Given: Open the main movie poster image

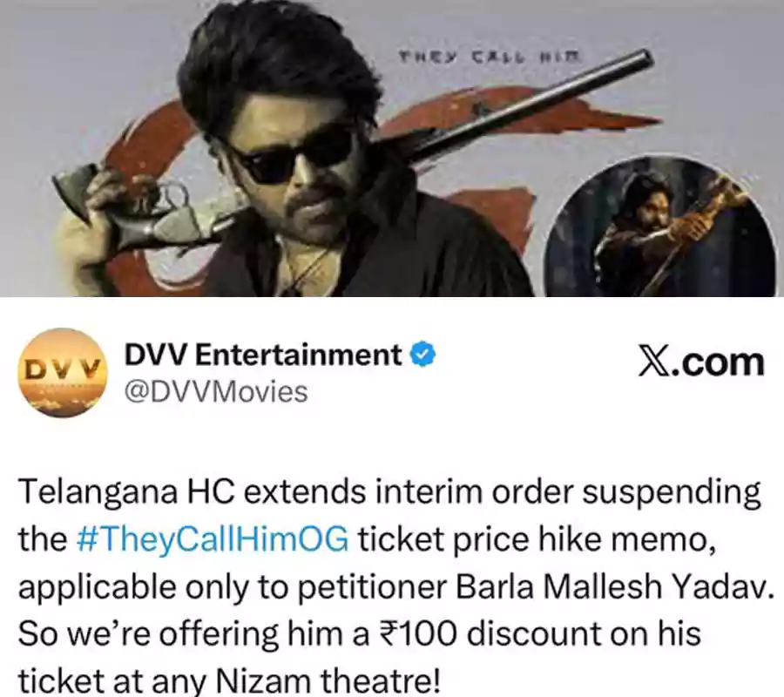Looking at the screenshot, I should coord(392,148).
